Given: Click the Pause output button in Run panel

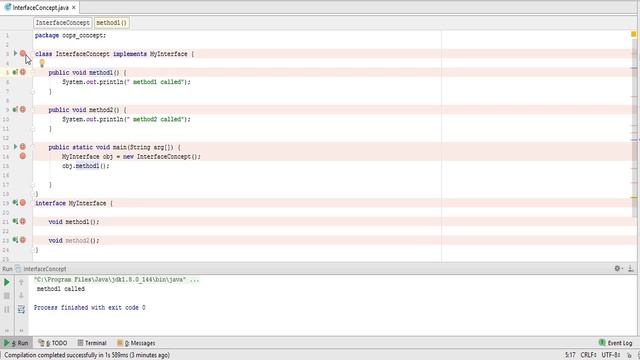Looking at the screenshot, I should (x=7, y=309).
